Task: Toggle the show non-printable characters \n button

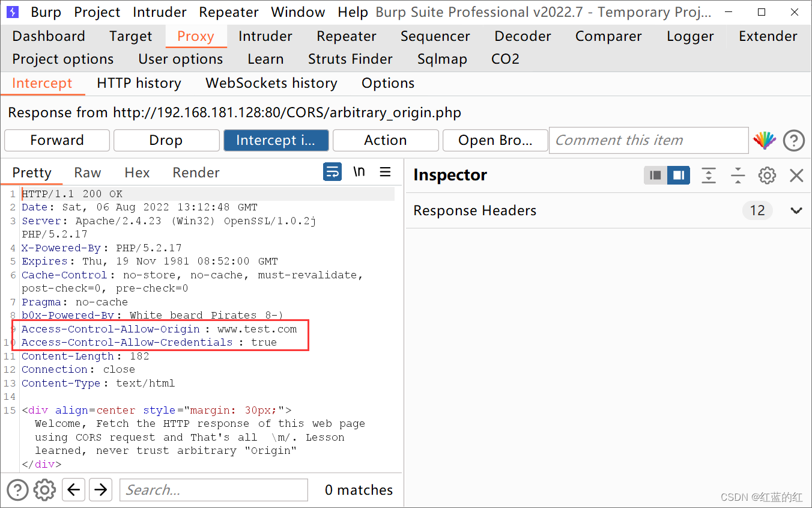Action: click(x=359, y=173)
